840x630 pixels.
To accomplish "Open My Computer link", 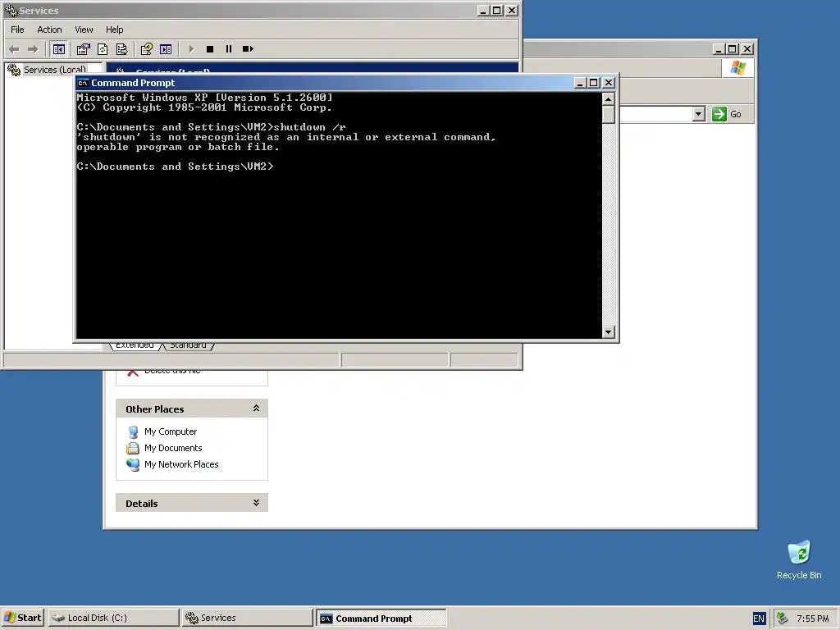I will click(171, 431).
